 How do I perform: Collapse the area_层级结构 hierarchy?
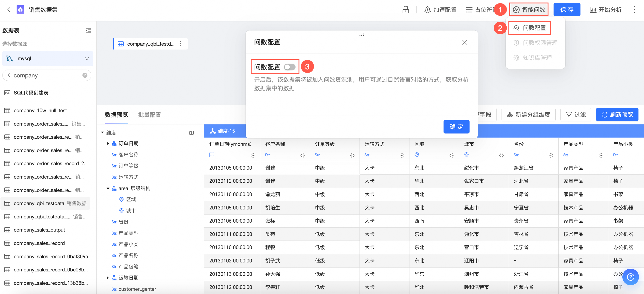click(x=108, y=188)
